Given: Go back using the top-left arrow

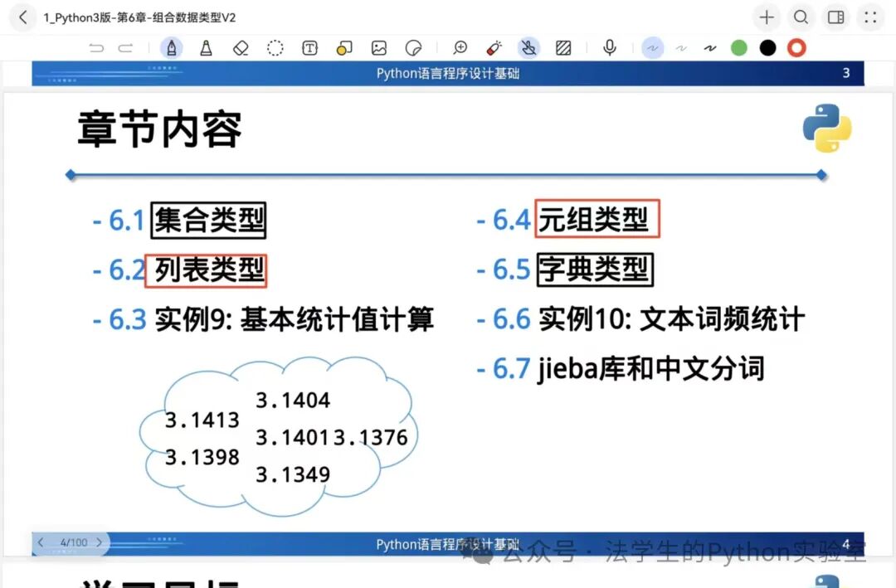Looking at the screenshot, I should [23, 17].
